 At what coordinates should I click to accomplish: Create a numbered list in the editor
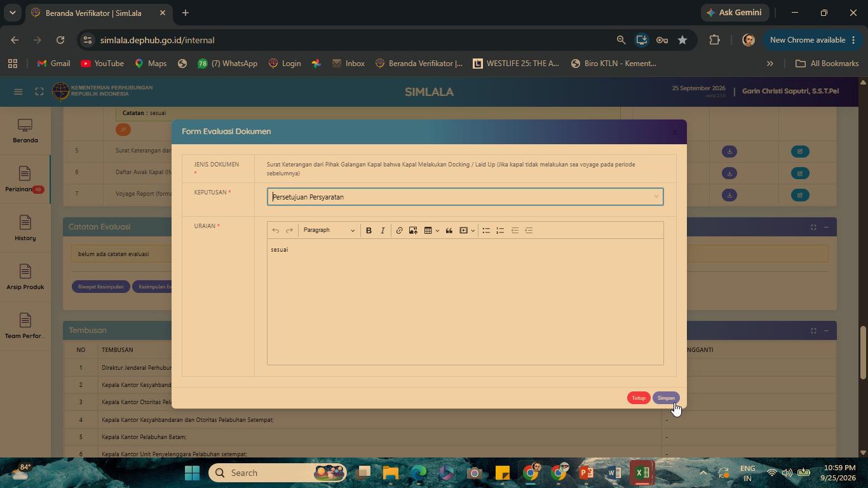tap(500, 230)
